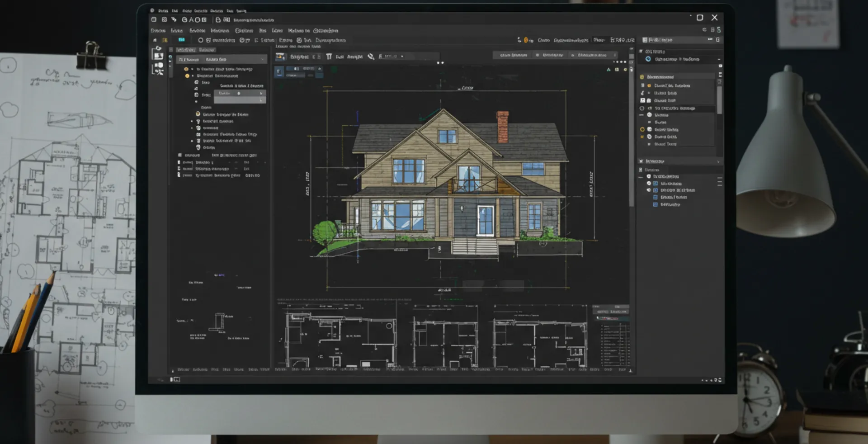Select the first floor plan at bottom
This screenshot has height=444, width=868.
pyautogui.click(x=337, y=337)
